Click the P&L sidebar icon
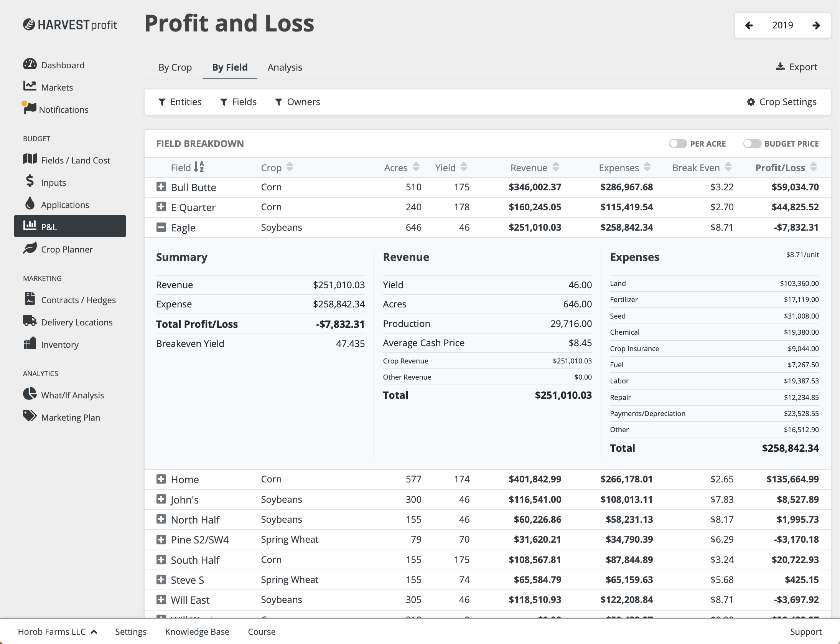 [30, 226]
